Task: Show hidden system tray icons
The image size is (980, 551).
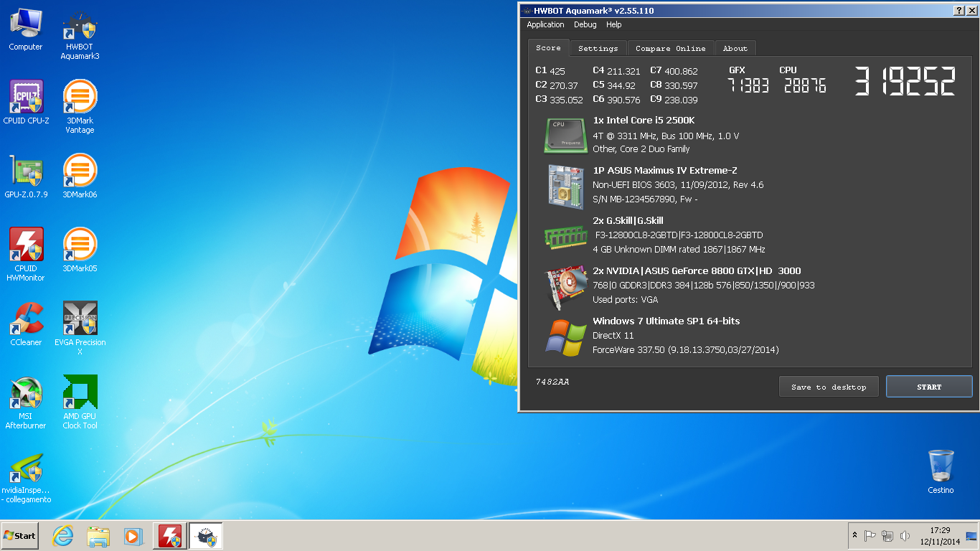Action: coord(854,536)
